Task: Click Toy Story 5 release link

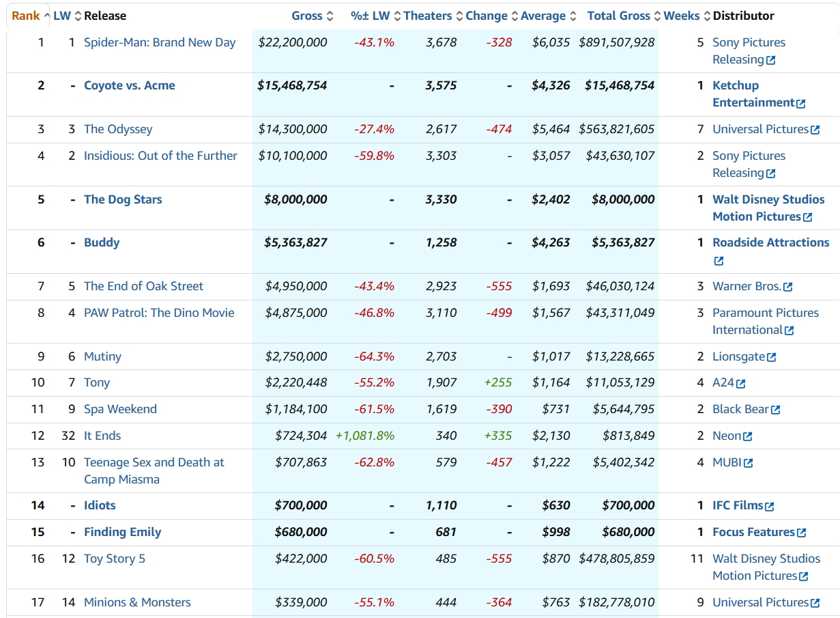Action: [x=115, y=559]
